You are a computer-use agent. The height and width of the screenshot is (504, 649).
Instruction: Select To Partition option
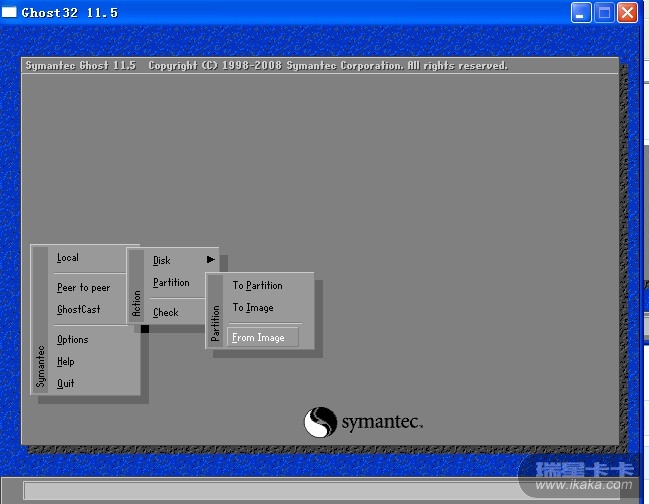[x=257, y=286]
